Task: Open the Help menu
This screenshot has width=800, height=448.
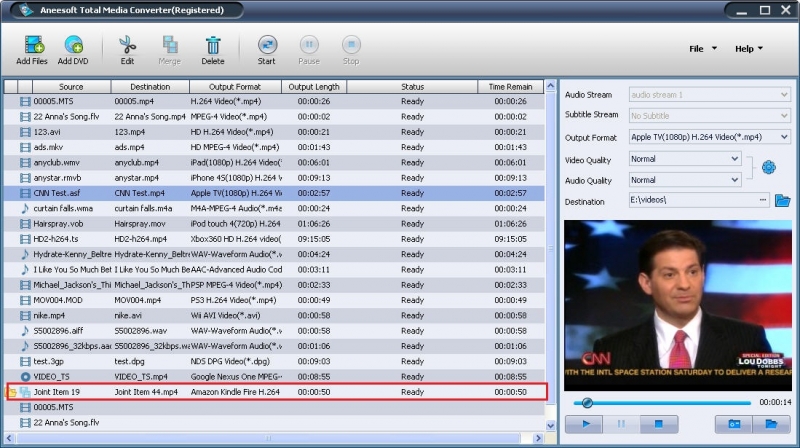Action: click(x=748, y=48)
